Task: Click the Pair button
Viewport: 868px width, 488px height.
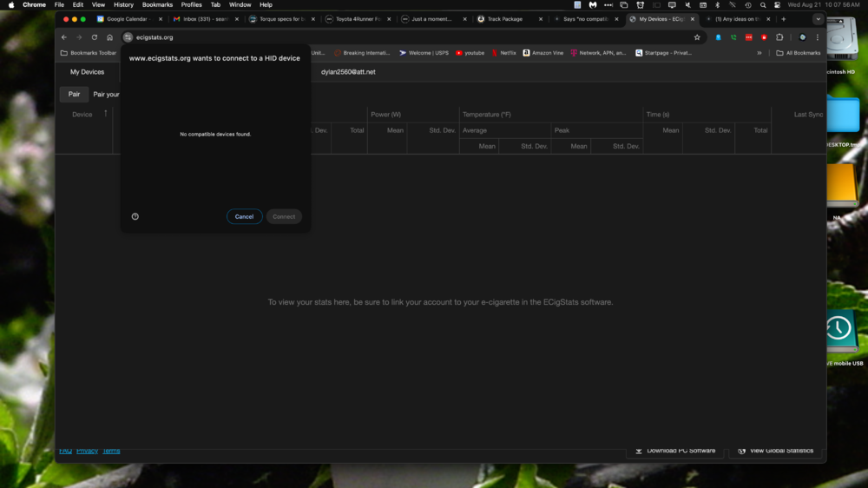Action: (74, 94)
